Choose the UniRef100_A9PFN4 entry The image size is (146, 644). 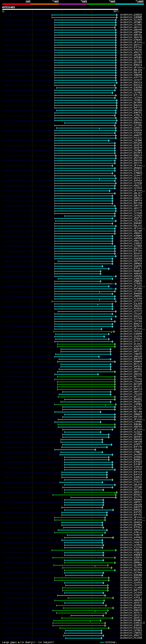(131, 32)
